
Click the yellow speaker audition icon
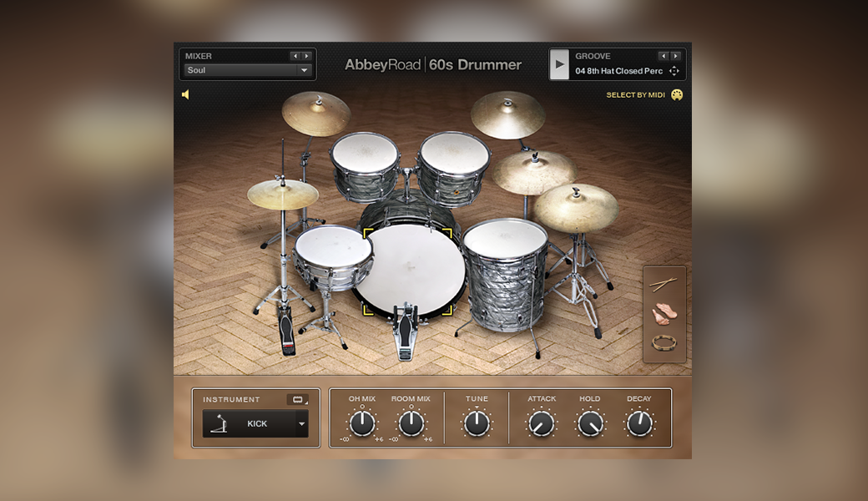click(x=185, y=94)
